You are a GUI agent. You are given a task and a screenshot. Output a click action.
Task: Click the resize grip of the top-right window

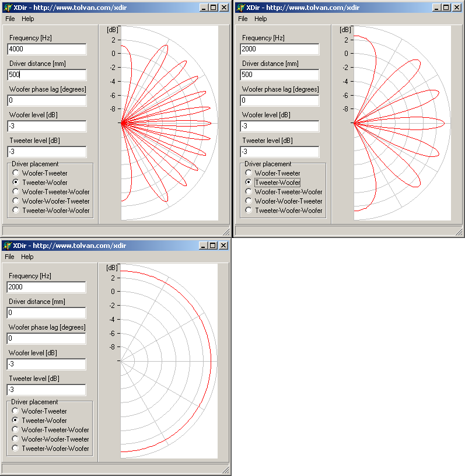[x=459, y=232]
